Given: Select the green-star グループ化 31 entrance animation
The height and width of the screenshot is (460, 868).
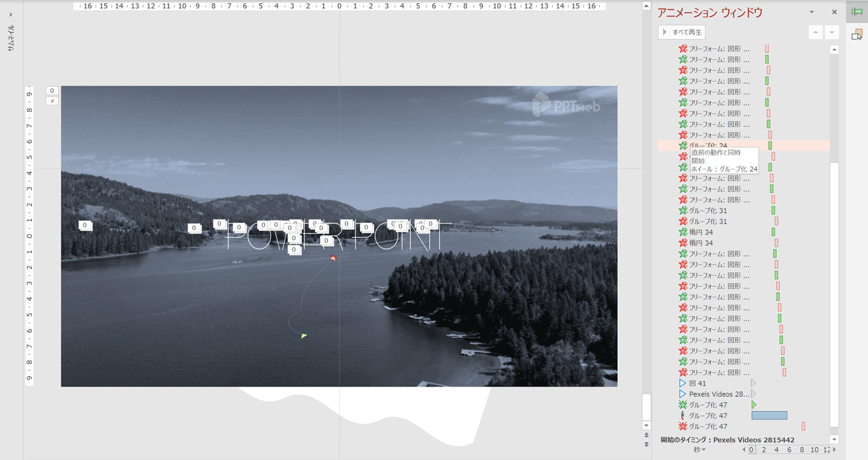Looking at the screenshot, I should 707,211.
